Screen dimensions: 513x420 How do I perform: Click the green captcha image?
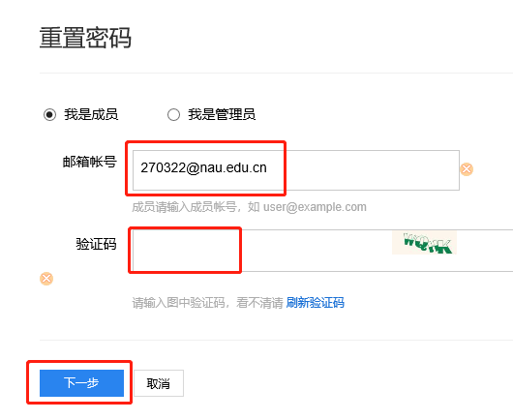(424, 243)
